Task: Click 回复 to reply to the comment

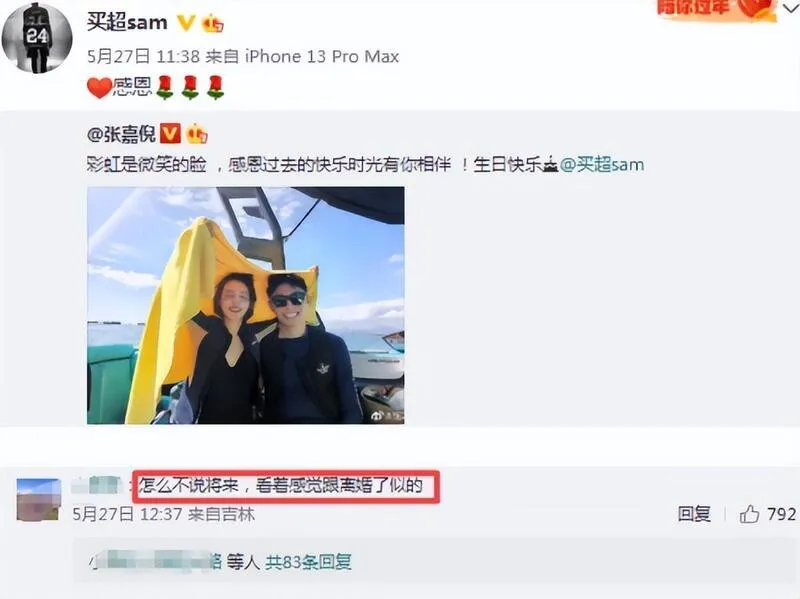Action: click(694, 514)
